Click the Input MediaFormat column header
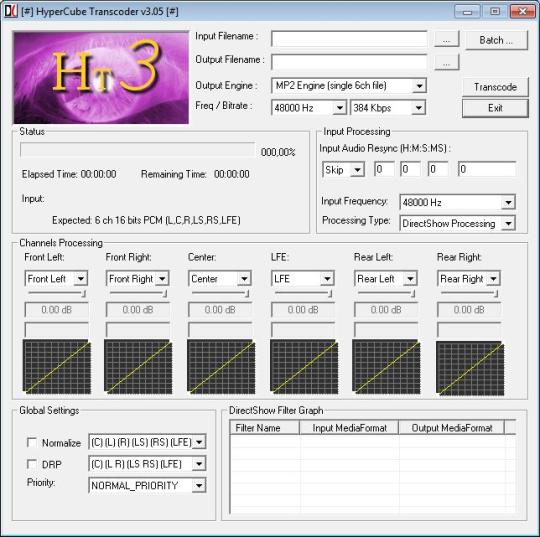The height and width of the screenshot is (537, 540). (349, 427)
